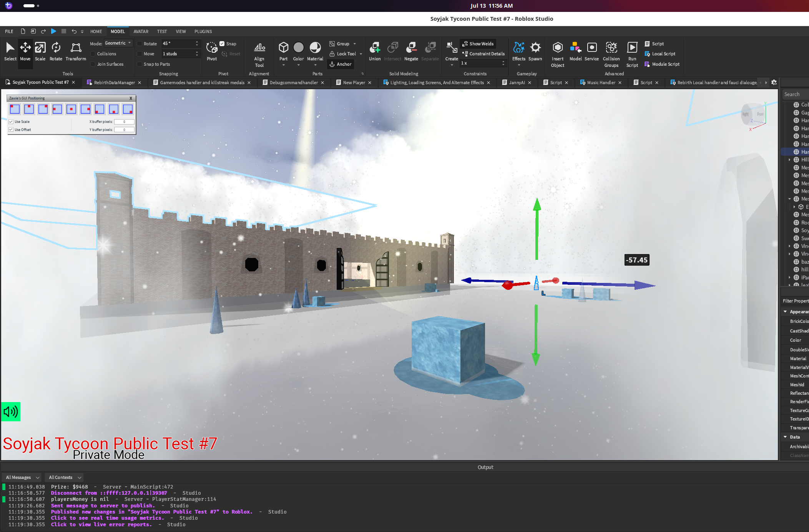Start playtest with Play button
Viewport: 809px width, 532px height.
[53, 31]
